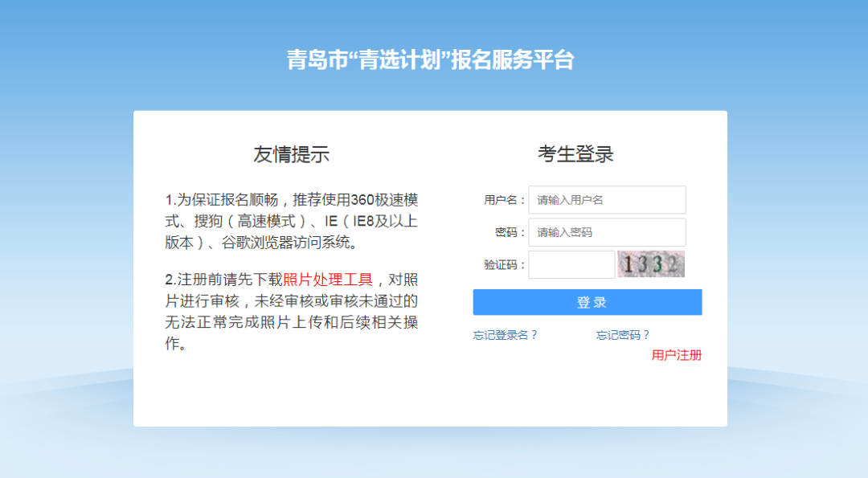Image resolution: width=868 pixels, height=478 pixels.
Task: Click the 密码： label
Action: pyautogui.click(x=510, y=232)
